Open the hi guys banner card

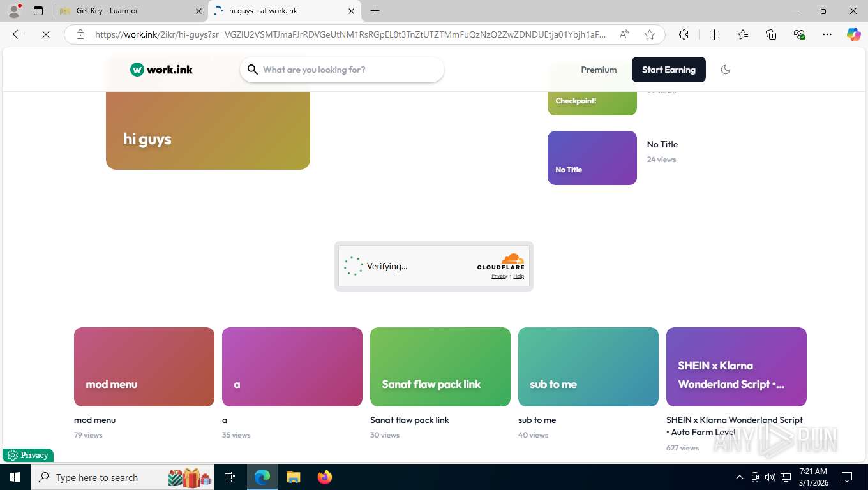(208, 130)
